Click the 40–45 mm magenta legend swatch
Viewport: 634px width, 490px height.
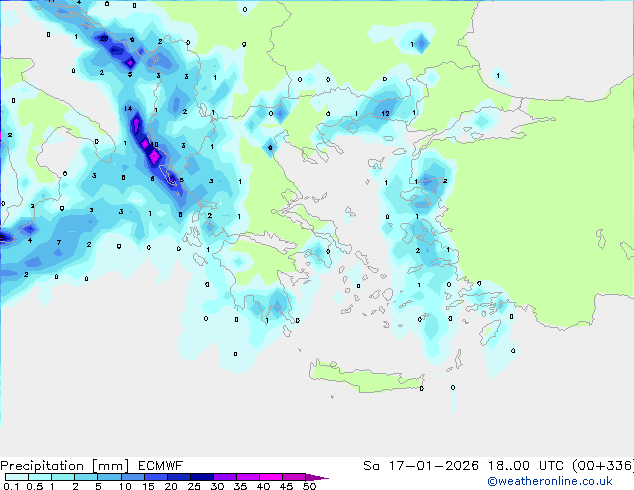pyautogui.click(x=271, y=477)
